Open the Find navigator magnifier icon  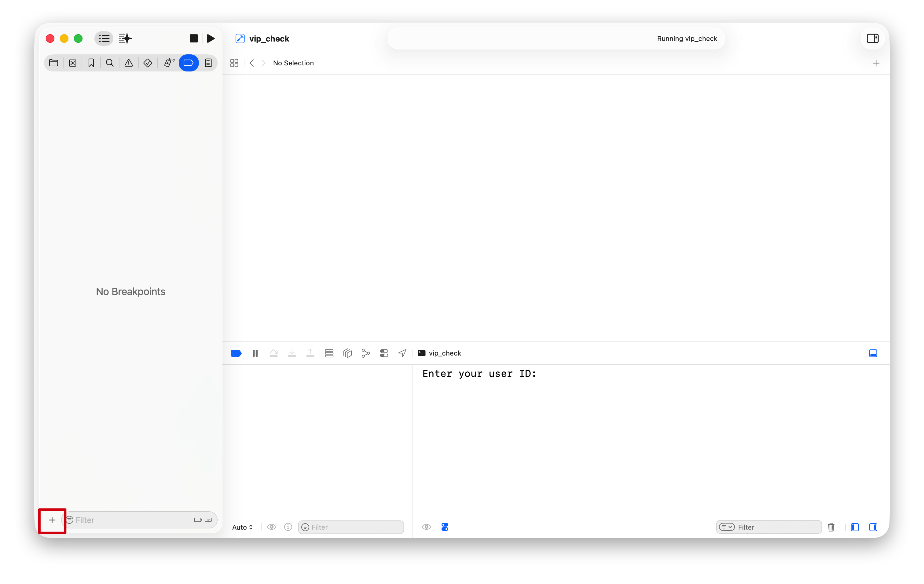tap(110, 63)
